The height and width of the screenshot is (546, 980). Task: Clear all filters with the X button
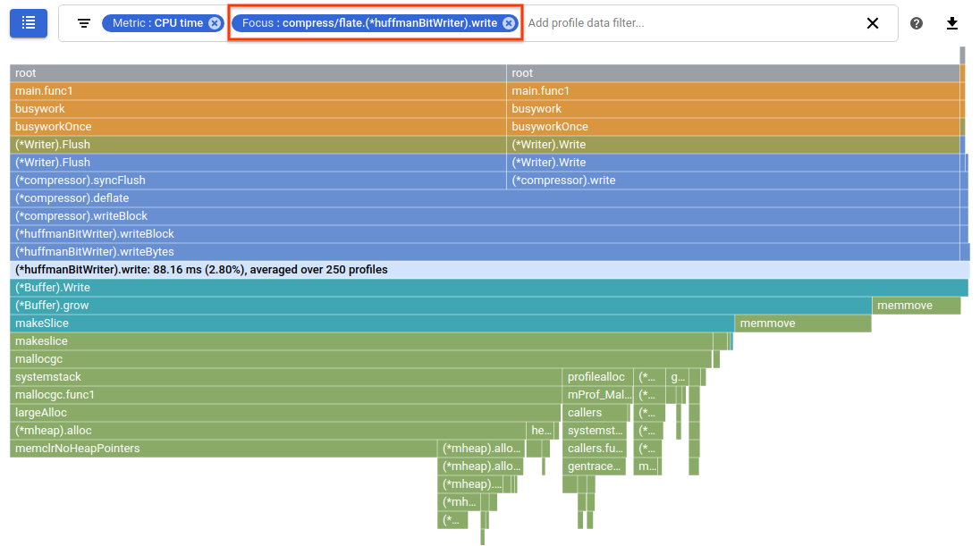pyautogui.click(x=873, y=23)
